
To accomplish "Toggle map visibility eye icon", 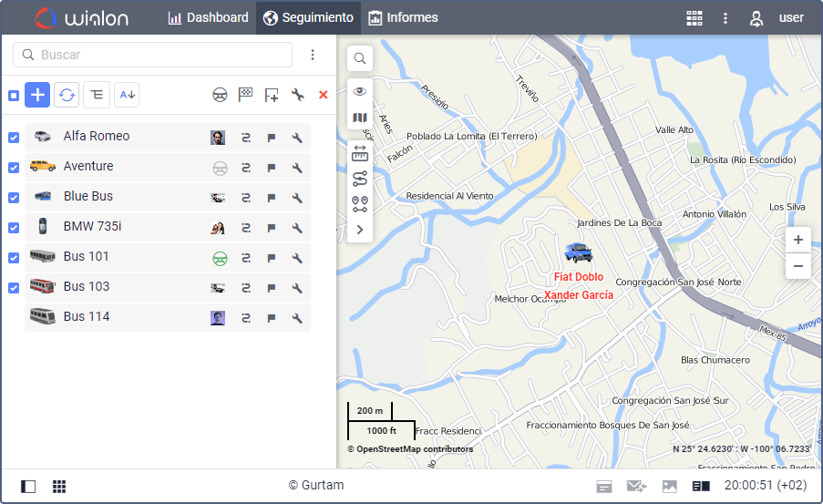I will [360, 91].
